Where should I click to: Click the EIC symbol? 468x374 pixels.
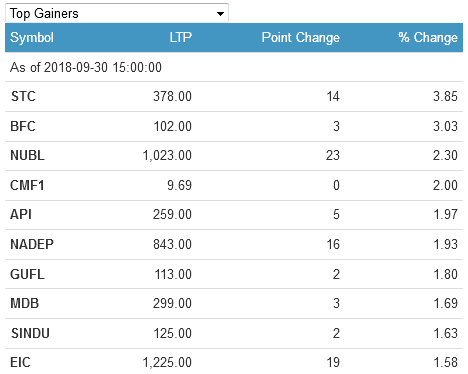(20, 362)
